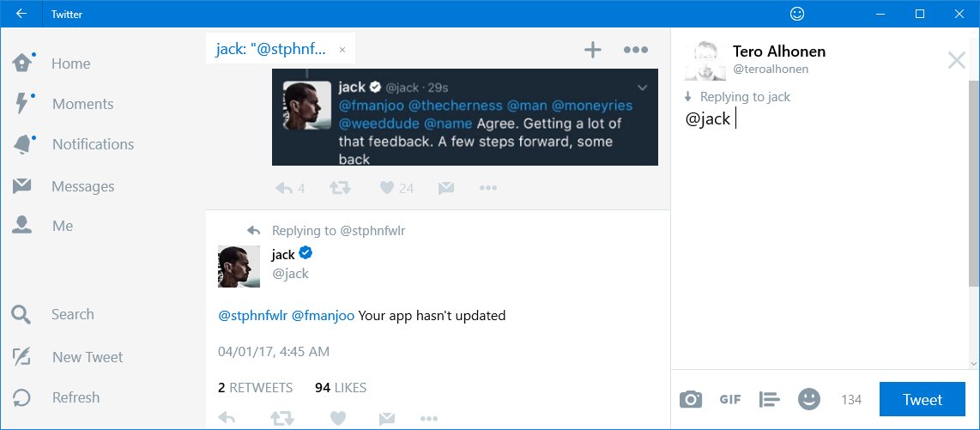Open emoji picker in reply composer
This screenshot has height=430, width=980.
tap(808, 399)
